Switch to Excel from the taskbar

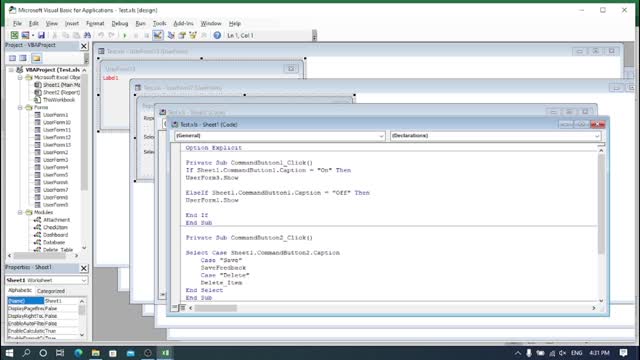click(165, 353)
